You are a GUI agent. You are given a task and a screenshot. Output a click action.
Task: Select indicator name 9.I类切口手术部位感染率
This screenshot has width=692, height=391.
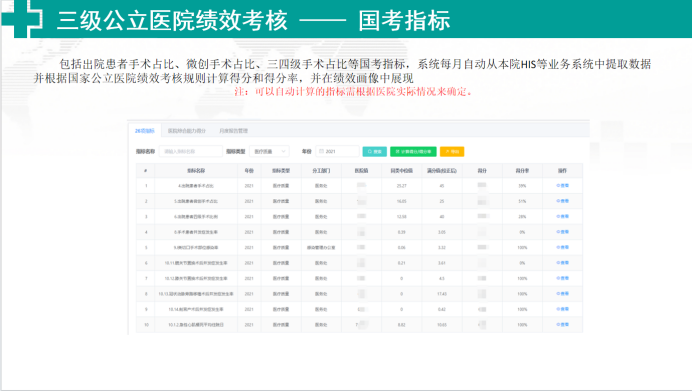pyautogui.click(x=196, y=248)
